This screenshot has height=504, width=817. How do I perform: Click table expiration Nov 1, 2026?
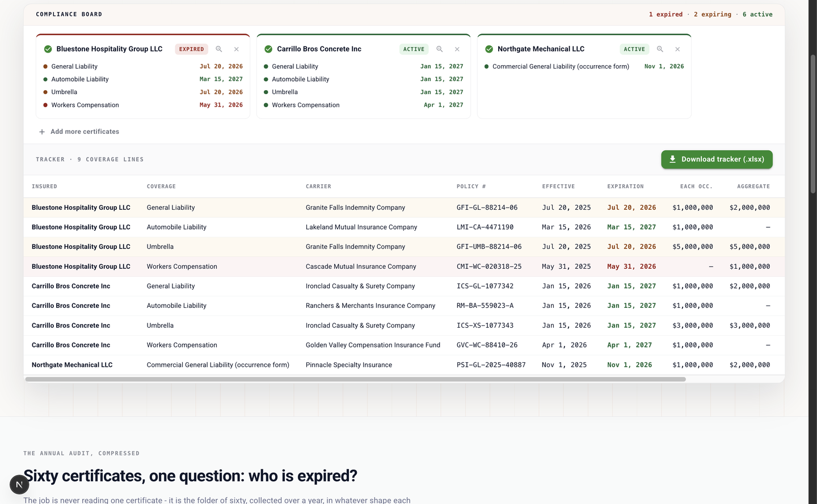[x=630, y=365]
